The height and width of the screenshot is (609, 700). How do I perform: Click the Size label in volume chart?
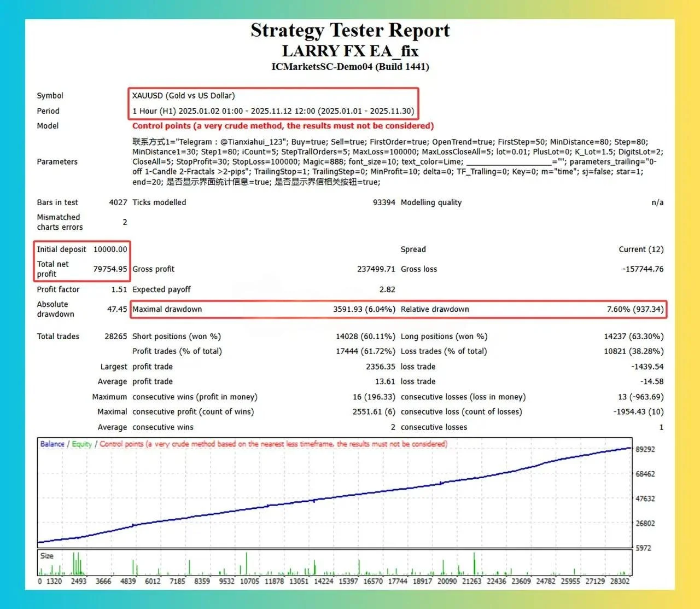47,556
